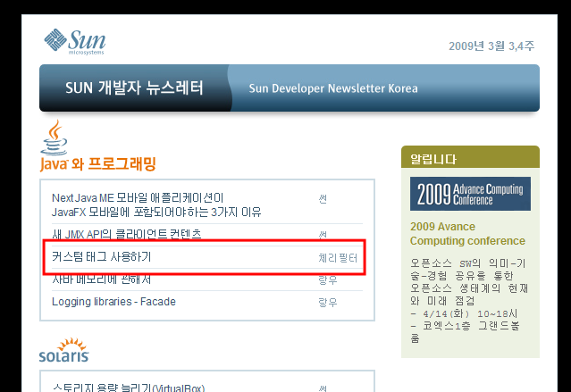Click the Java 와 프로그래밍 section heading
This screenshot has width=571, height=392.
click(98, 163)
